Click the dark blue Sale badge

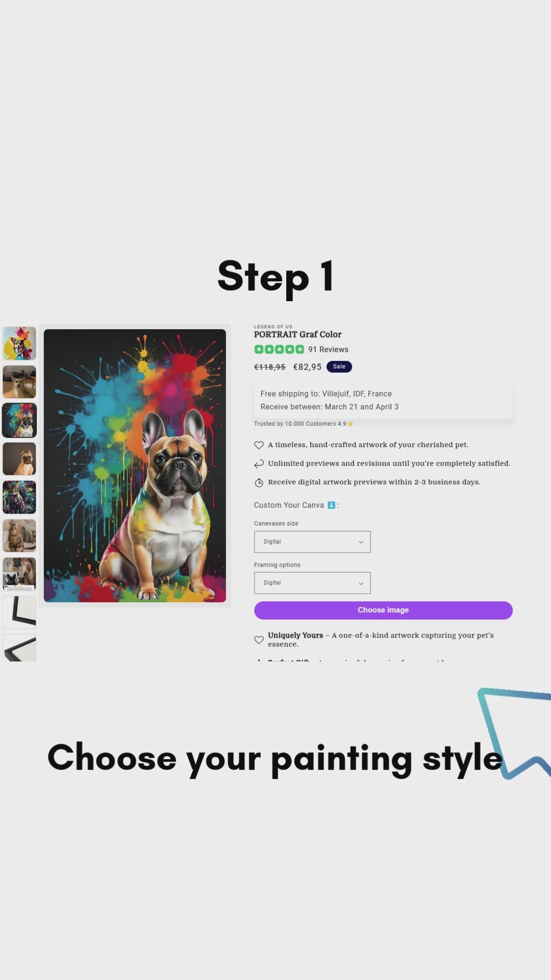click(339, 367)
